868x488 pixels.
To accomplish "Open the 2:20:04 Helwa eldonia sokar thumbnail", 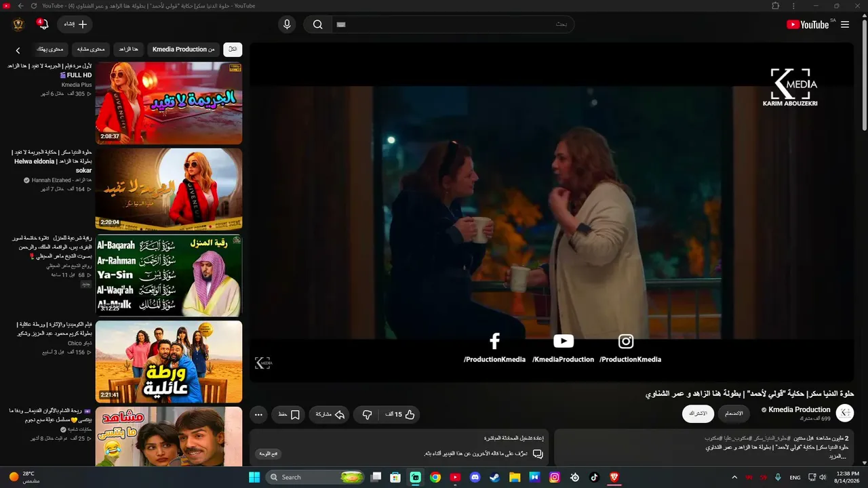I will (x=169, y=189).
